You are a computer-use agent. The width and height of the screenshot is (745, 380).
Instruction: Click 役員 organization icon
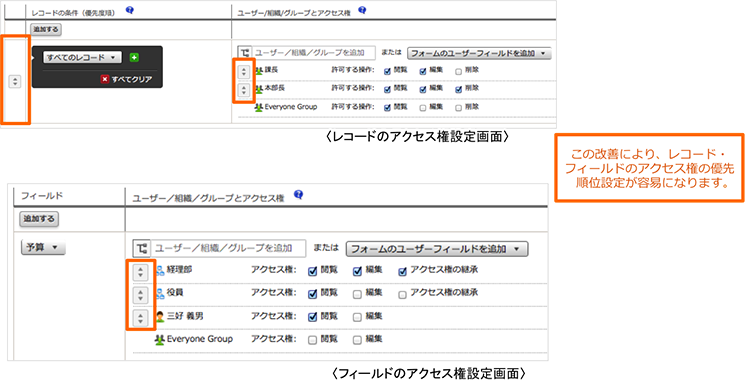point(160,294)
